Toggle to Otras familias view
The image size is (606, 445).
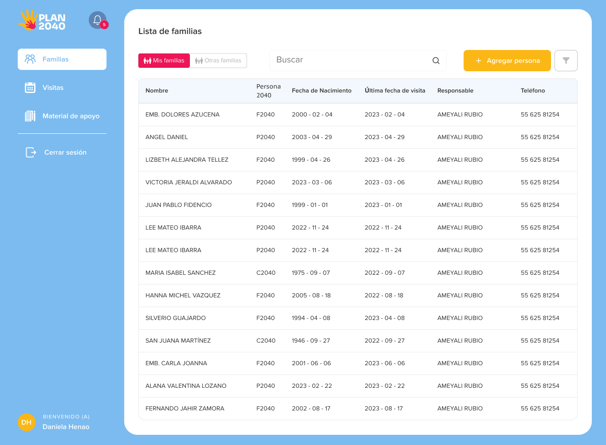tap(218, 60)
